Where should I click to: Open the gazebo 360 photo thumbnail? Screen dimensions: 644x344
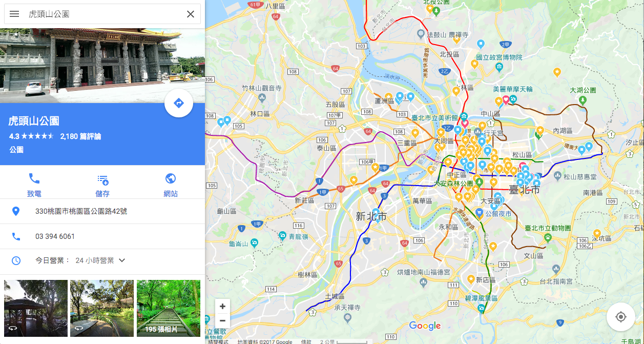click(x=36, y=308)
